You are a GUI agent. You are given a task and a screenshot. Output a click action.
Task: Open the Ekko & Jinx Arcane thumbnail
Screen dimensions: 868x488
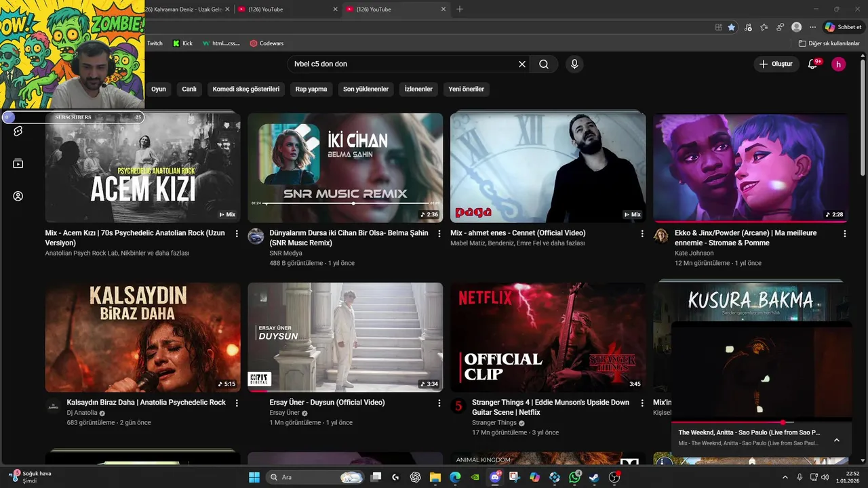pyautogui.click(x=751, y=167)
